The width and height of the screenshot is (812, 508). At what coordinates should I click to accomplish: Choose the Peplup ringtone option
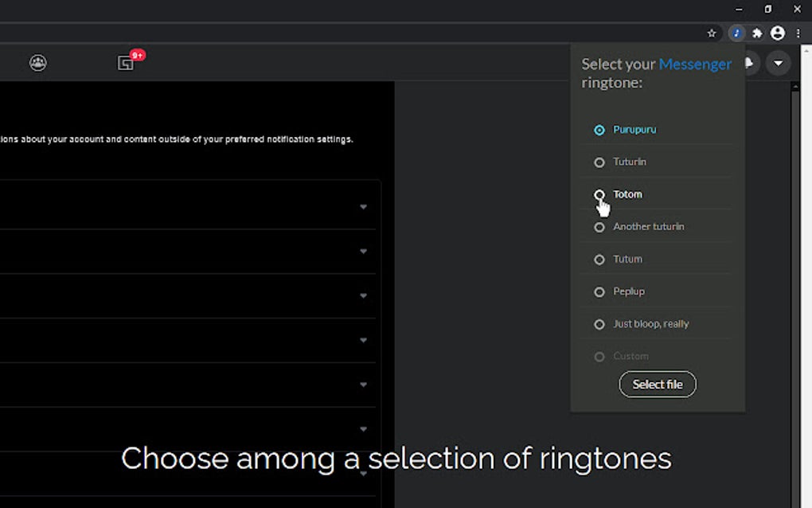coord(599,291)
